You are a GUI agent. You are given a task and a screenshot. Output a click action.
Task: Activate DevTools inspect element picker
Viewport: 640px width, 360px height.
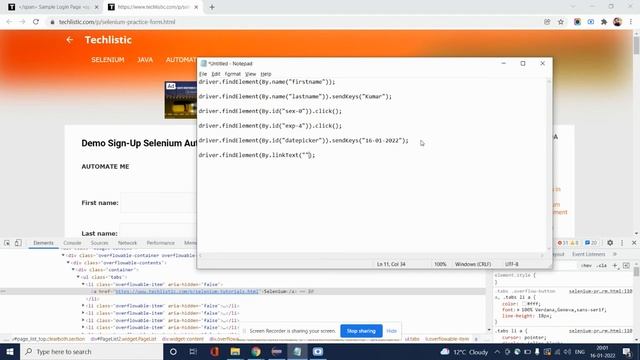(7, 243)
